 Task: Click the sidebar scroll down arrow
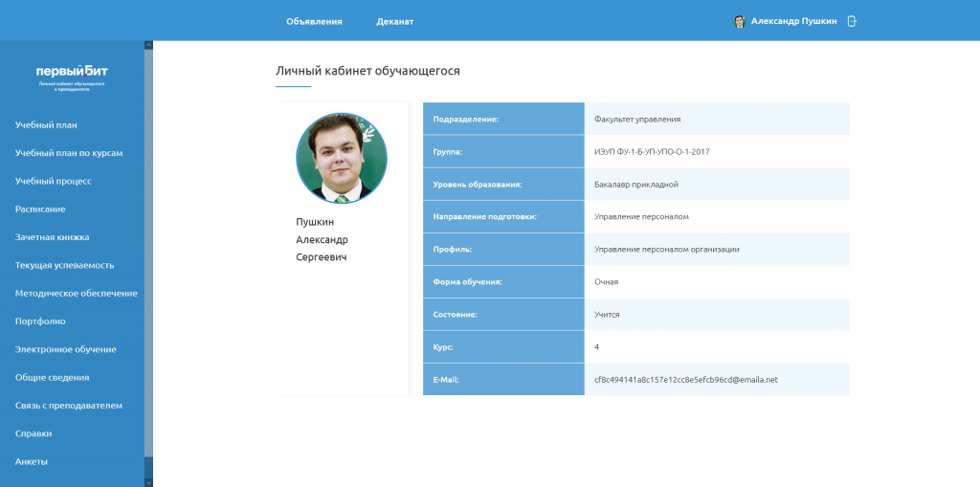[x=148, y=481]
